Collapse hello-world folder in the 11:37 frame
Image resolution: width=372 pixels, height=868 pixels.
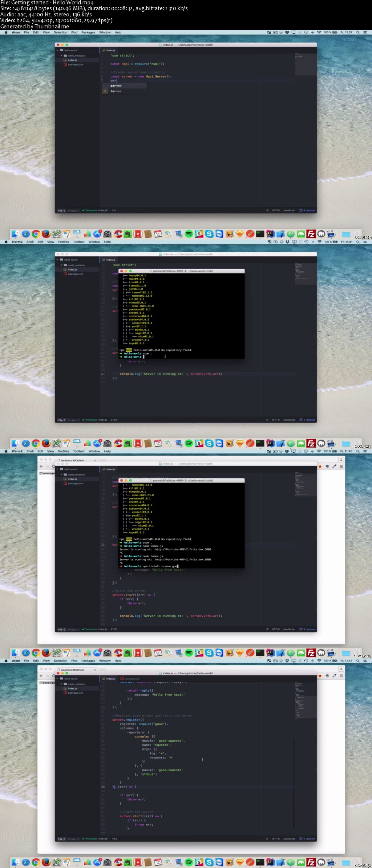pyautogui.click(x=57, y=51)
